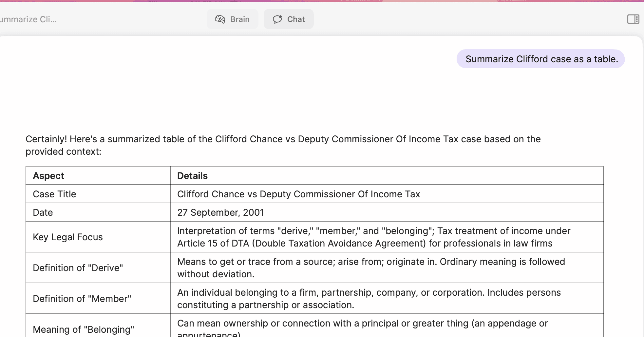Switch to the Brain tab label
This screenshot has width=644, height=337.
[240, 19]
